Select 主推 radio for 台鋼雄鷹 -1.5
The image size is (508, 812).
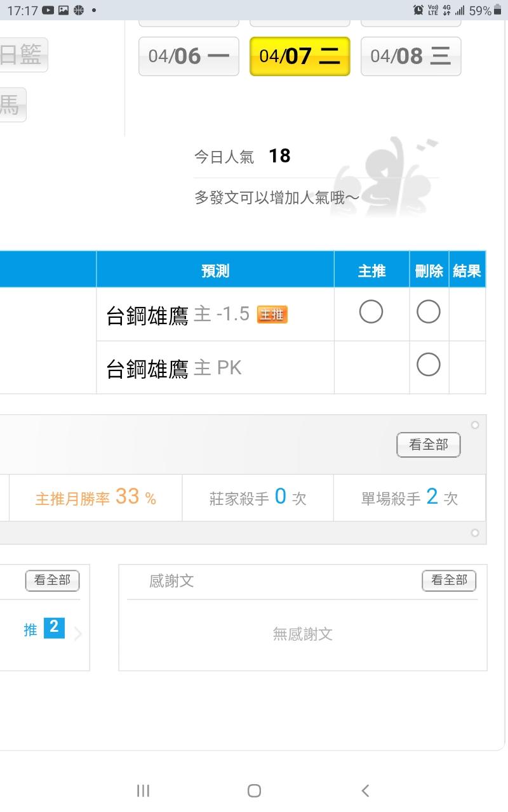tap(371, 312)
